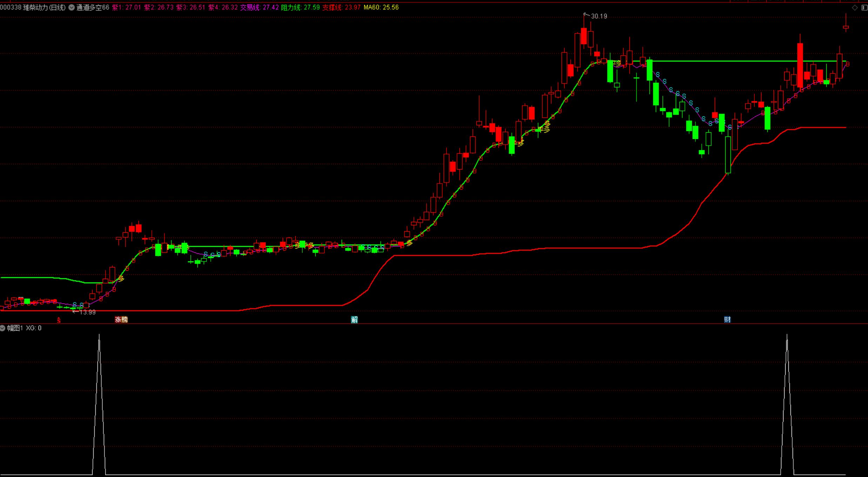Click the 阻力线 resistance value label

coord(300,7)
